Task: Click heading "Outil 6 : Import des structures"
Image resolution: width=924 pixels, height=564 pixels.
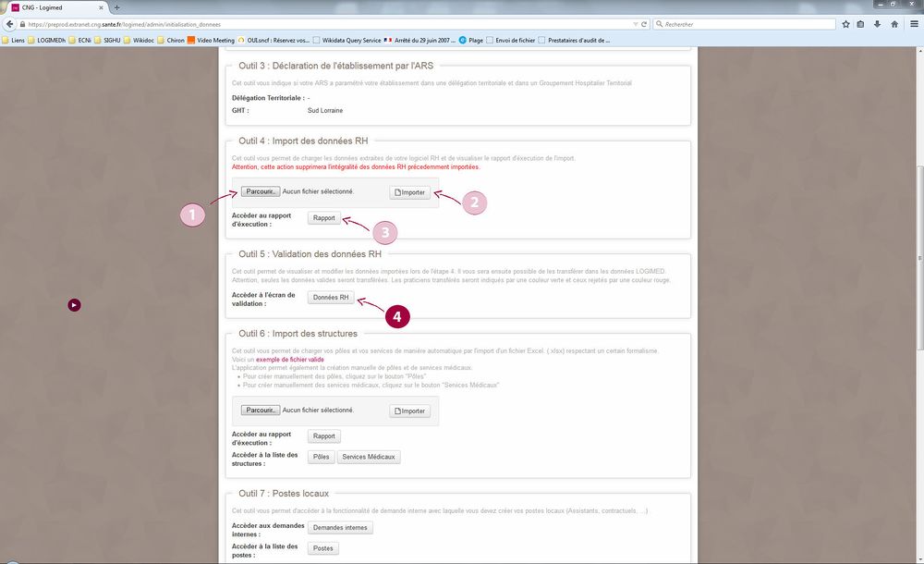Action: click(x=298, y=334)
